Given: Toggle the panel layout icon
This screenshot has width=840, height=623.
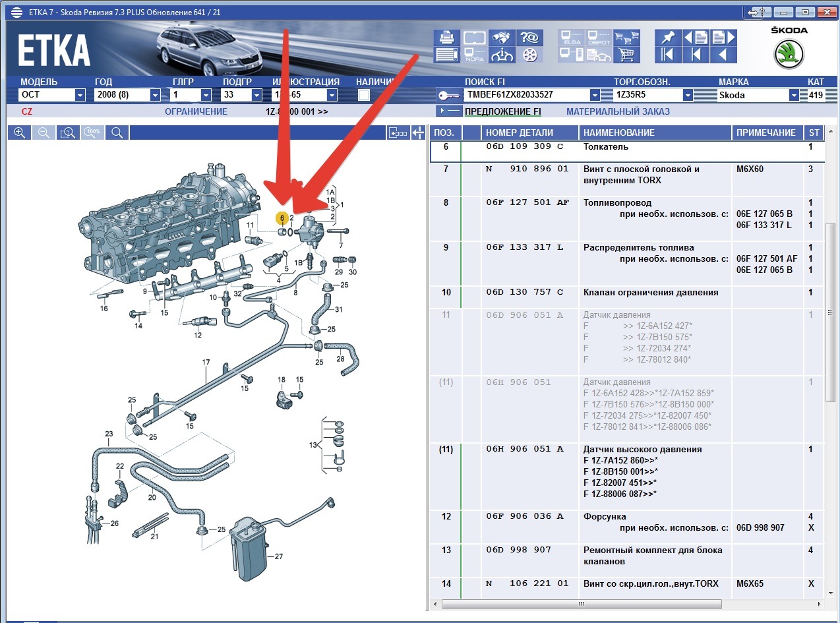Looking at the screenshot, I should coord(398,133).
